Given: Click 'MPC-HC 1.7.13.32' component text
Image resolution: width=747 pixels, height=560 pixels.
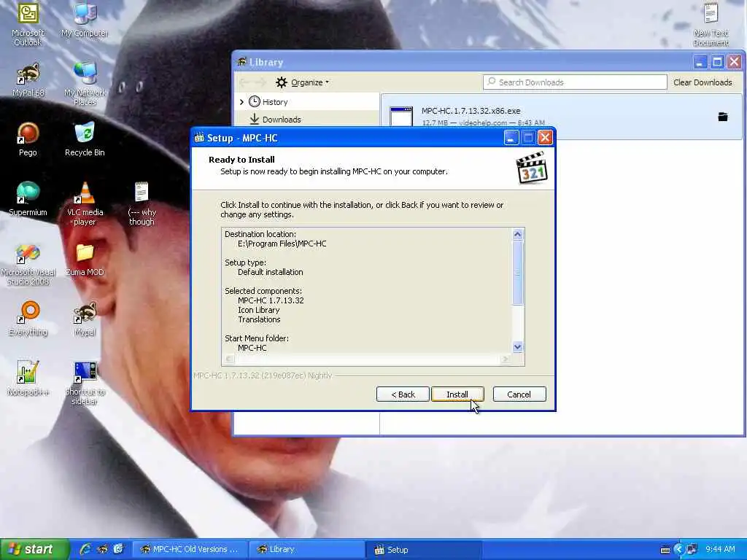Looking at the screenshot, I should (271, 300).
